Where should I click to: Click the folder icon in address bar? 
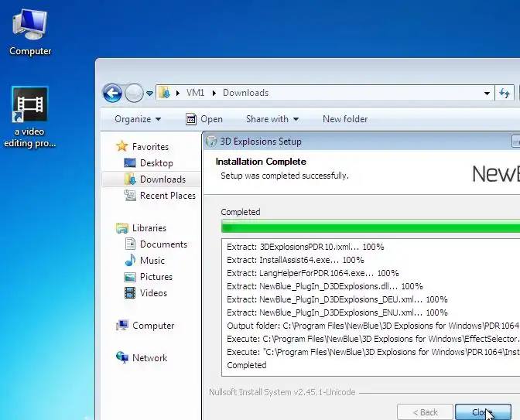point(164,93)
